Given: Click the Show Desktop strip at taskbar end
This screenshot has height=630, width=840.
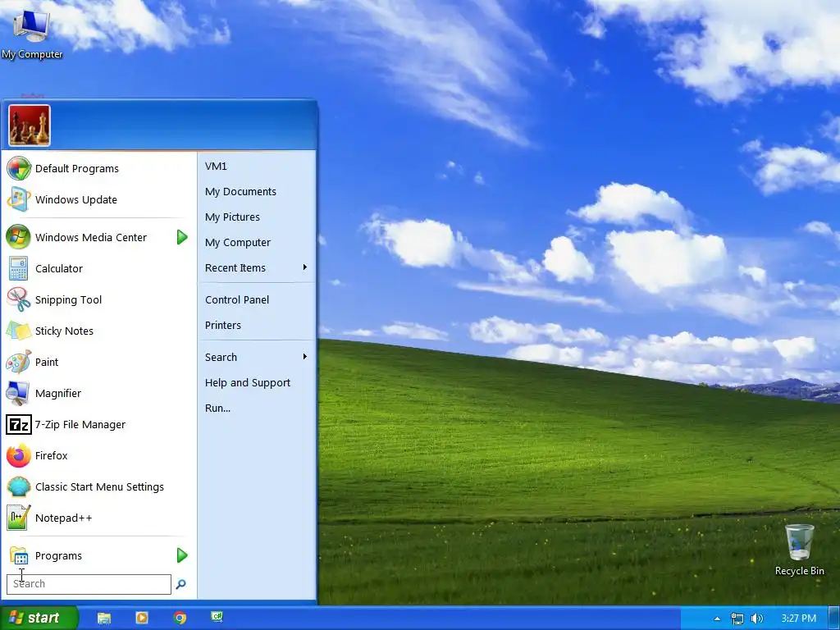Looking at the screenshot, I should pos(833,619).
